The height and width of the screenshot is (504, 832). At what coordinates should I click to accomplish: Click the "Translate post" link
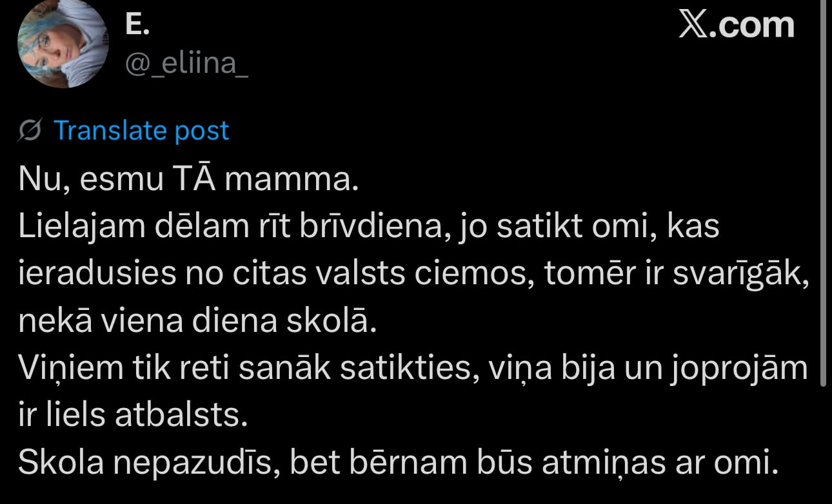pyautogui.click(x=141, y=131)
